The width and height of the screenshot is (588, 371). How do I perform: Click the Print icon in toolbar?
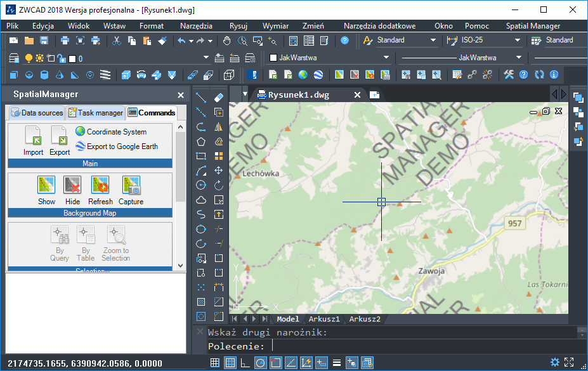(65, 41)
